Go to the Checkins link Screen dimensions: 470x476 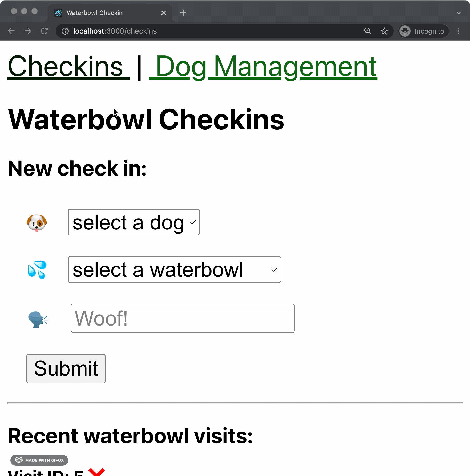68,67
